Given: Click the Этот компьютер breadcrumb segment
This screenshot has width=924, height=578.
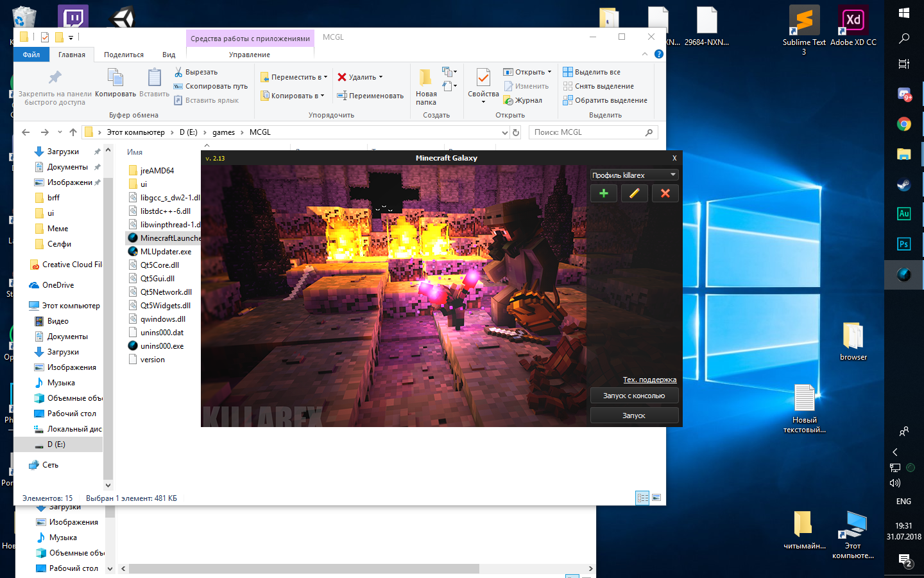Looking at the screenshot, I should click(135, 132).
